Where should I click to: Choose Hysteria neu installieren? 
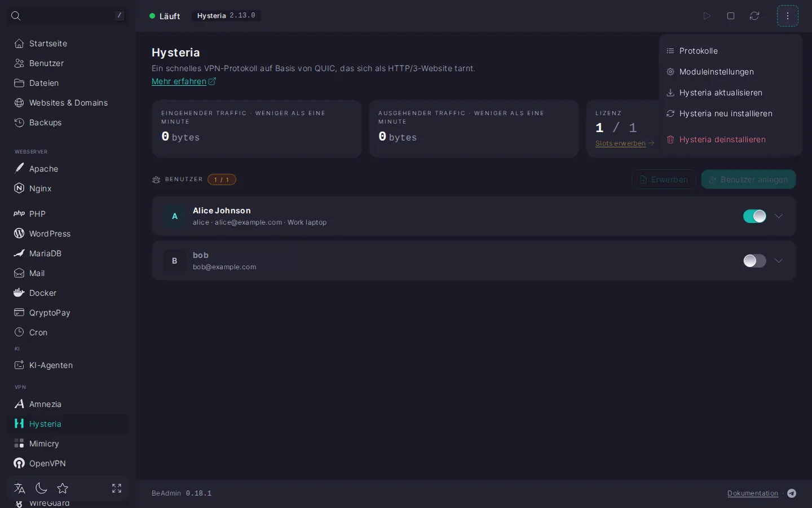coord(730,113)
